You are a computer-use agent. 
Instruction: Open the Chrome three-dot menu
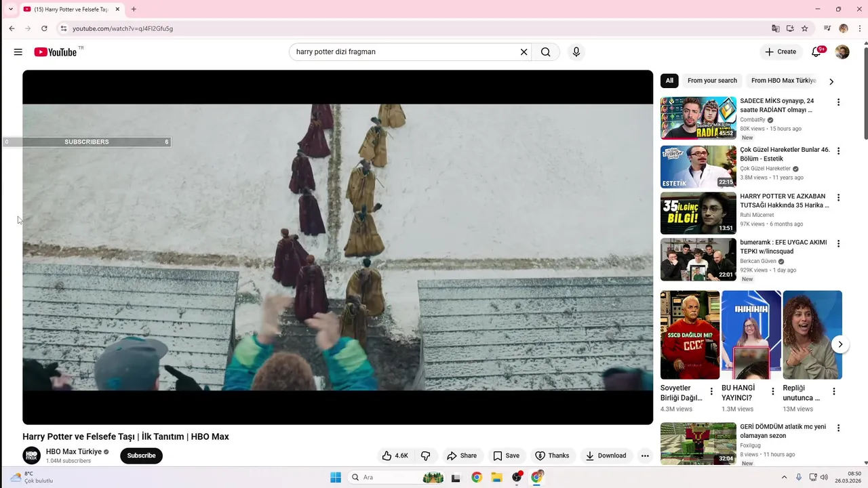tap(859, 28)
